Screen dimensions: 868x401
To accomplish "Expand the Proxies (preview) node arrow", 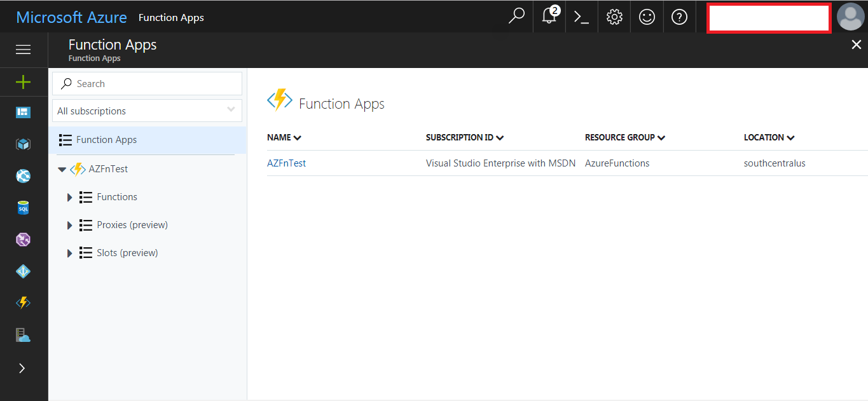I will point(70,226).
